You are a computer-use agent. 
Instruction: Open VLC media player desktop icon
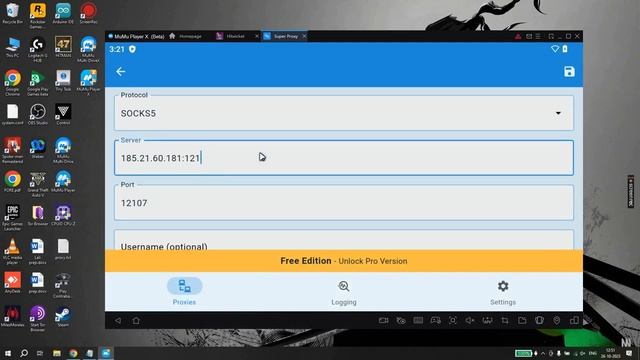coord(12,251)
